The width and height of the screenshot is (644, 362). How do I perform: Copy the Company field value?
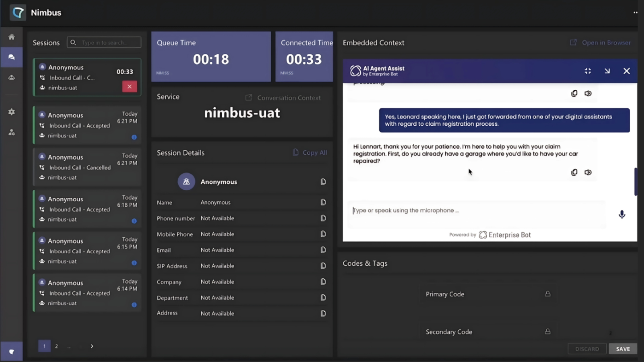[323, 282]
